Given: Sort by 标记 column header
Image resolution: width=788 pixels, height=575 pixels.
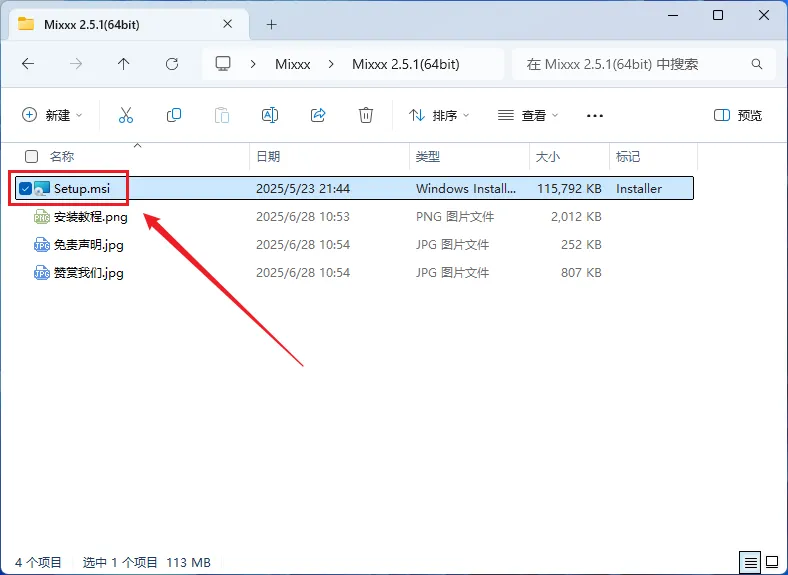Looking at the screenshot, I should click(x=628, y=156).
